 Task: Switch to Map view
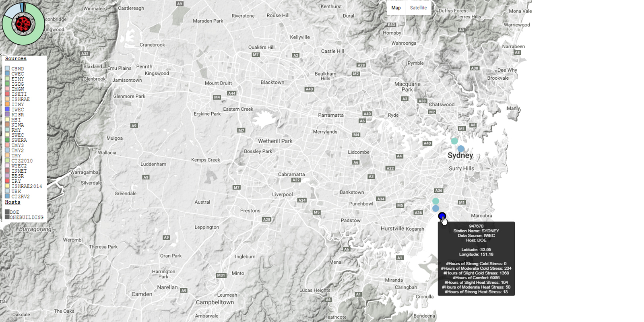(x=396, y=8)
